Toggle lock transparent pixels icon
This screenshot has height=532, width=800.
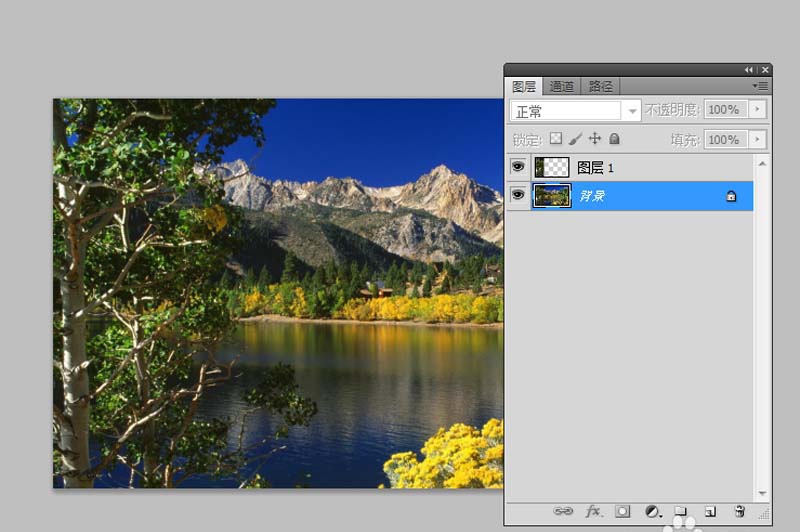click(556, 138)
